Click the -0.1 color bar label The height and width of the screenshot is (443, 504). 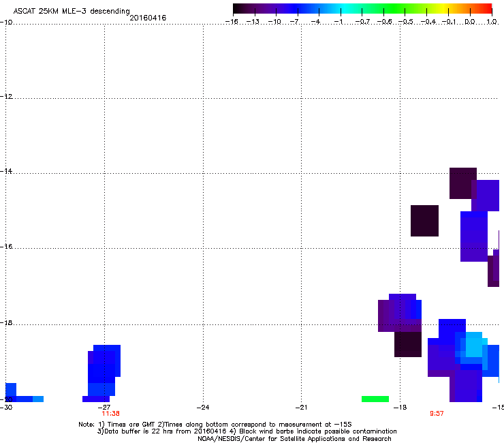[449, 22]
